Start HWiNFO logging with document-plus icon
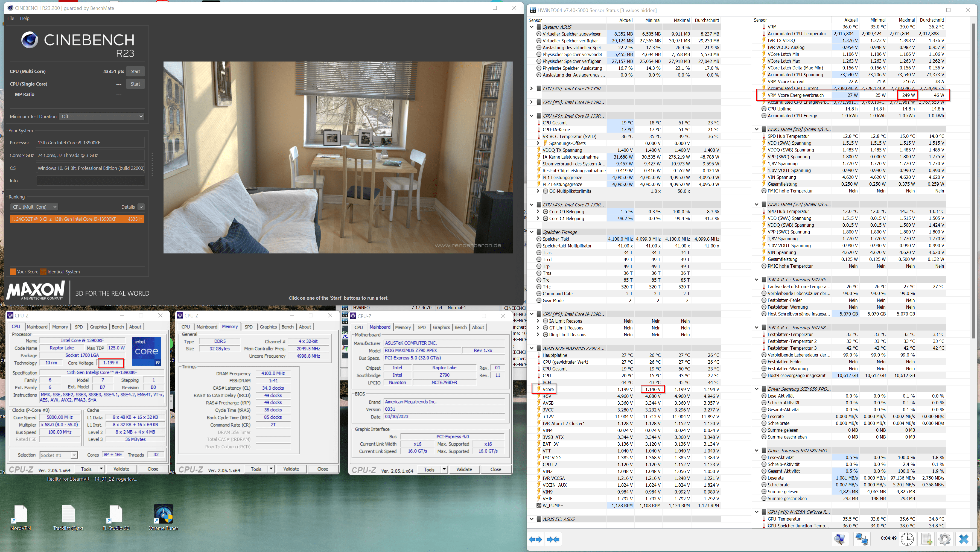This screenshot has width=980, height=552. coord(926,539)
